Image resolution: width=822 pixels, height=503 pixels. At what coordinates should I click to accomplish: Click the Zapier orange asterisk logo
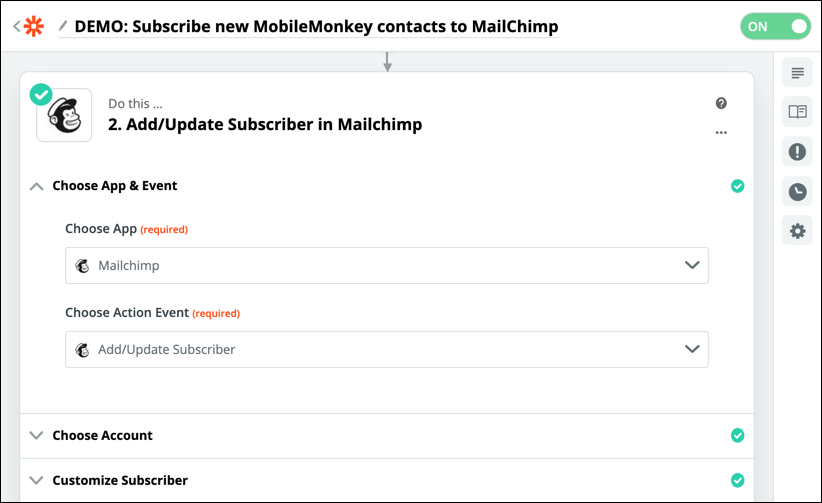[x=34, y=26]
